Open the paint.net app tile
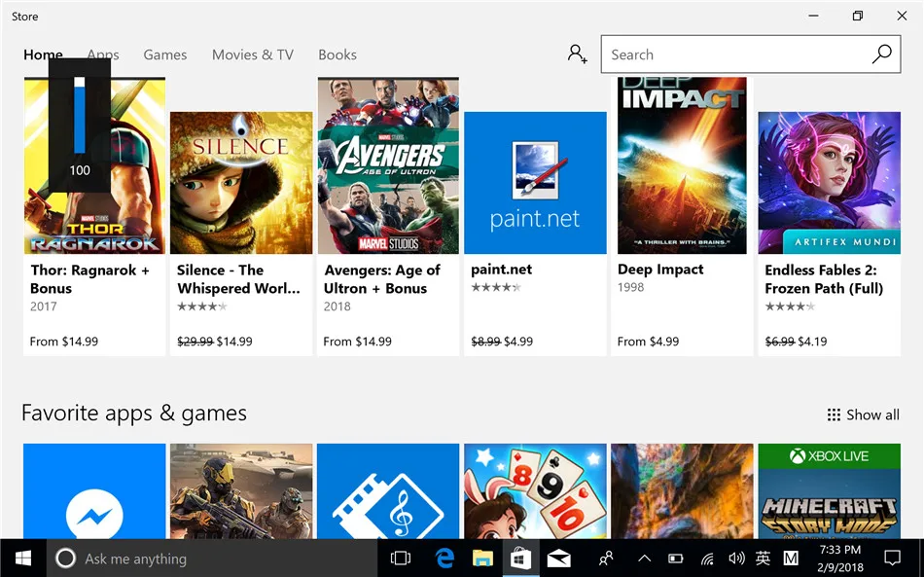The image size is (924, 577). pyautogui.click(x=535, y=183)
